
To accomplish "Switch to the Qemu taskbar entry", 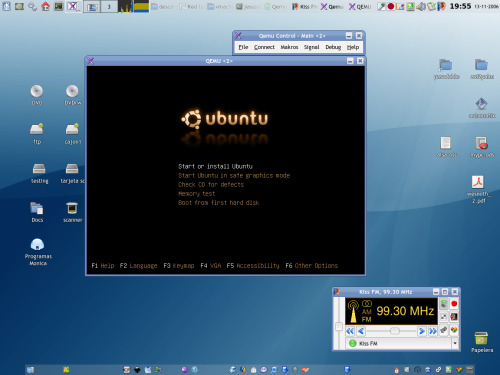I will (x=332, y=6).
